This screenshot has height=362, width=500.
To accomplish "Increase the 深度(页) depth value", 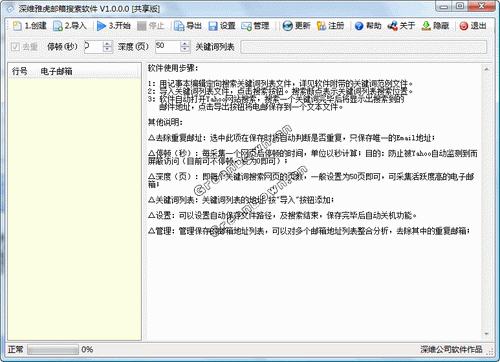I will [x=185, y=44].
